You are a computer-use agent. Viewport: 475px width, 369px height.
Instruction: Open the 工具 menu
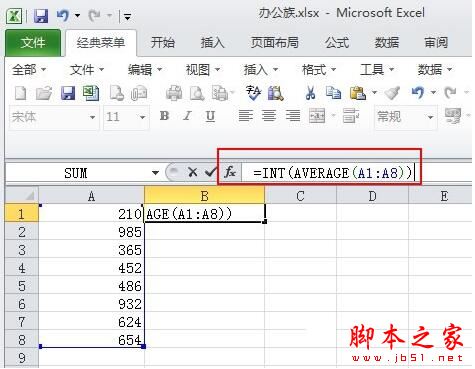pyautogui.click(x=377, y=70)
